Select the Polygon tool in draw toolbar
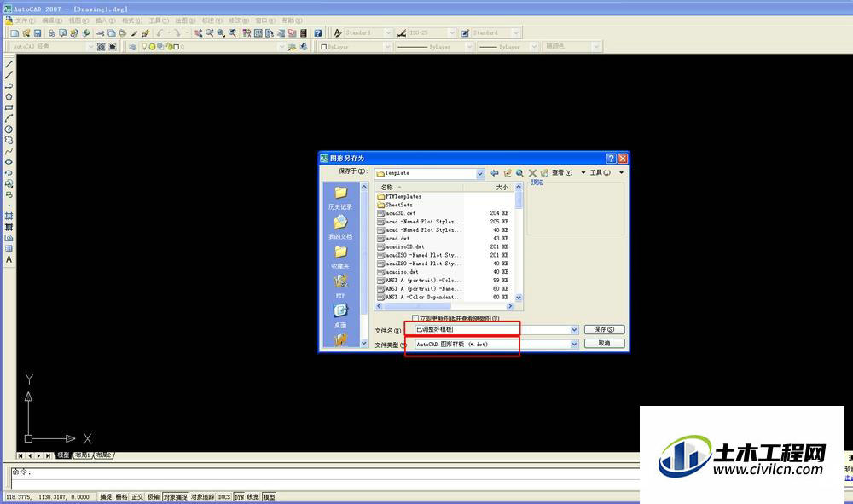Screen dimensions: 853x504 [9, 96]
